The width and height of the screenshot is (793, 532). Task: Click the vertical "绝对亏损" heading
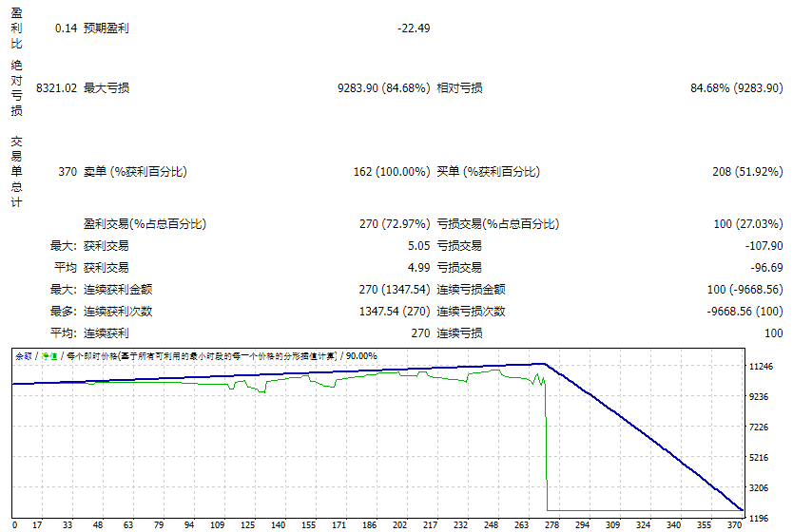(x=17, y=88)
